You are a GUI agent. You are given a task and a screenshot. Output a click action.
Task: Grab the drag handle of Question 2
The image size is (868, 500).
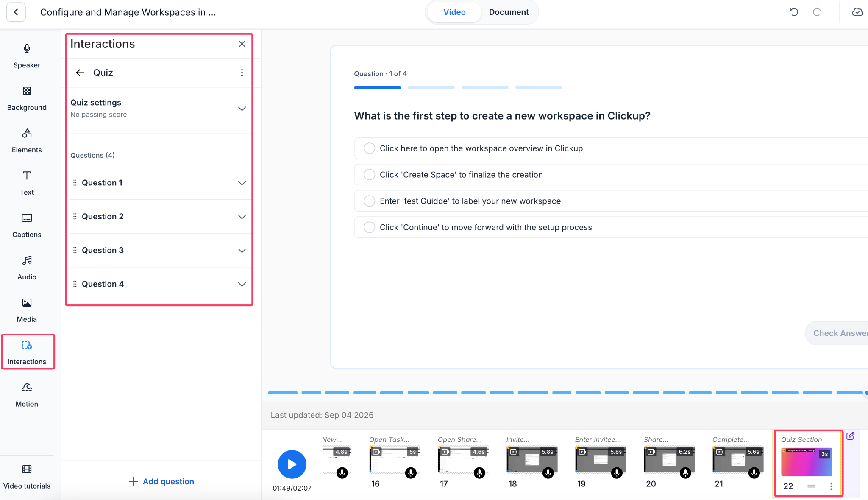click(x=75, y=217)
